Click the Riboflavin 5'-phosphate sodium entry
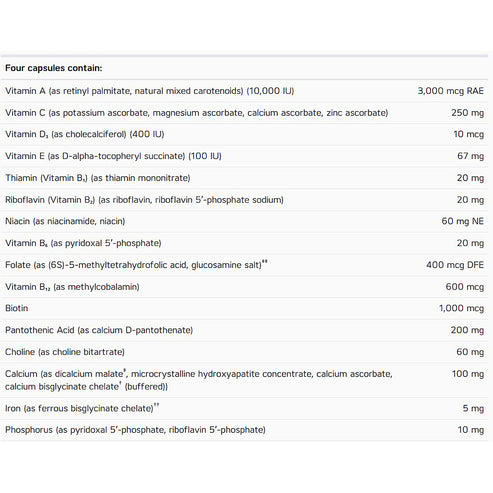Image resolution: width=493 pixels, height=493 pixels. point(144,200)
